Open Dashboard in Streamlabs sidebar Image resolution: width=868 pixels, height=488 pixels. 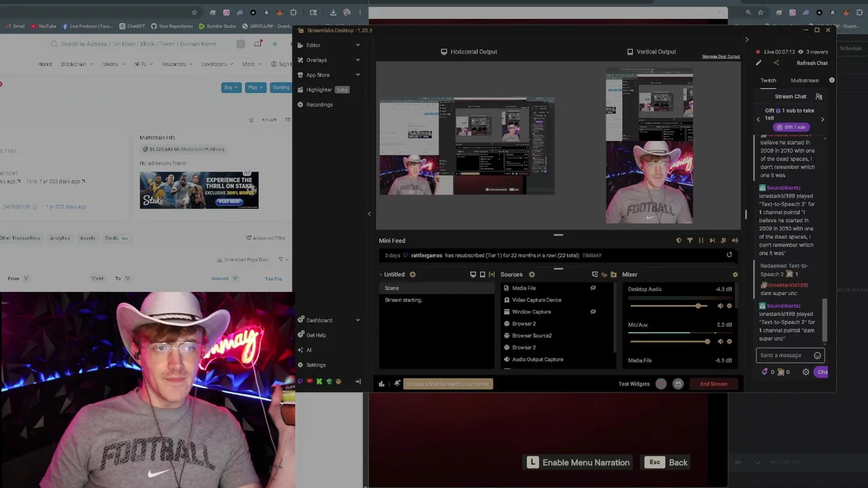[319, 320]
